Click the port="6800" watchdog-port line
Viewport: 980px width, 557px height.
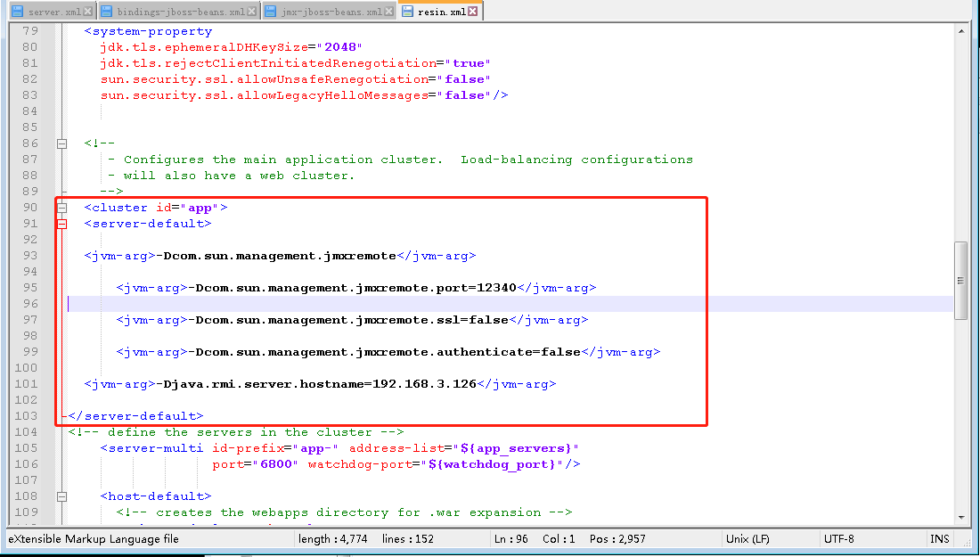pos(396,464)
